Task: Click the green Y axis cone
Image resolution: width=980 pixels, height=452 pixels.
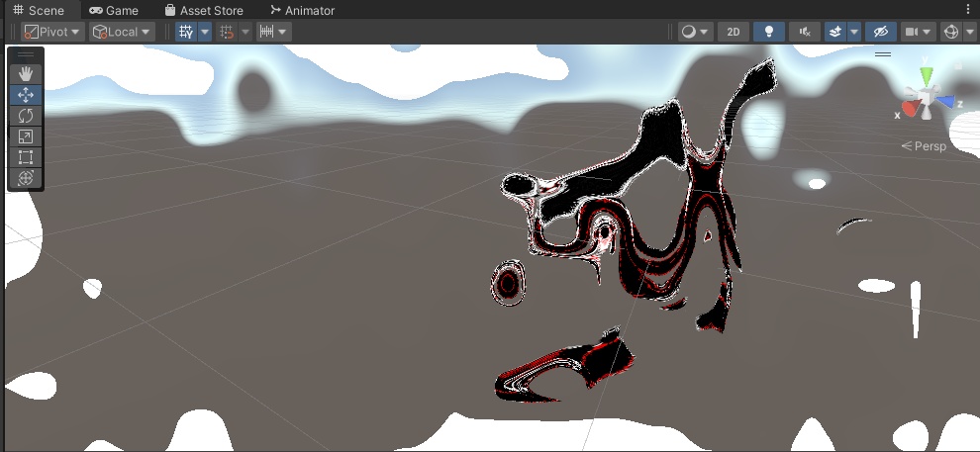Action: pos(927,75)
